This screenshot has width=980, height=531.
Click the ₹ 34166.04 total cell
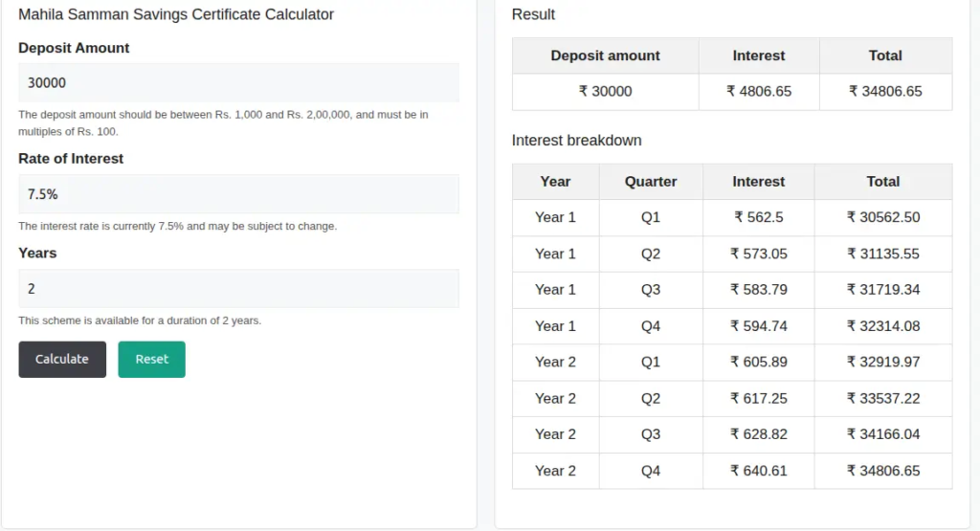[883, 434]
